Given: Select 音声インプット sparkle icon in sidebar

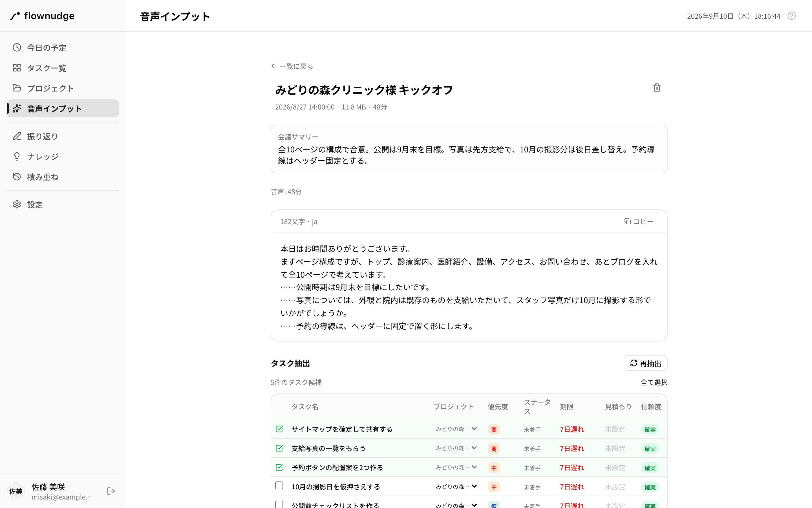Looking at the screenshot, I should pos(17,109).
